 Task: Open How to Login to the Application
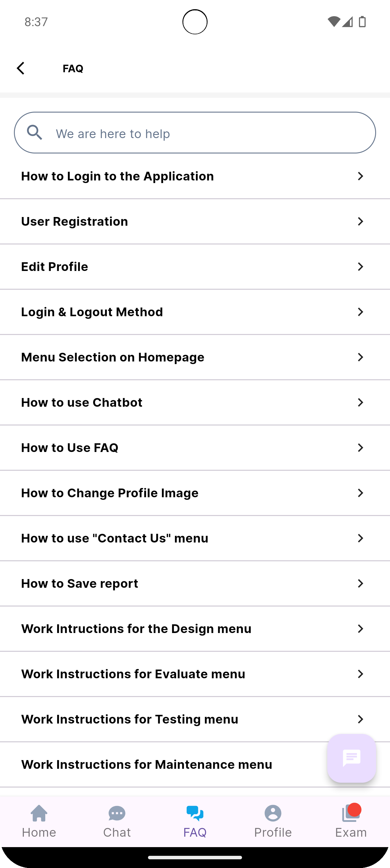tap(195, 176)
